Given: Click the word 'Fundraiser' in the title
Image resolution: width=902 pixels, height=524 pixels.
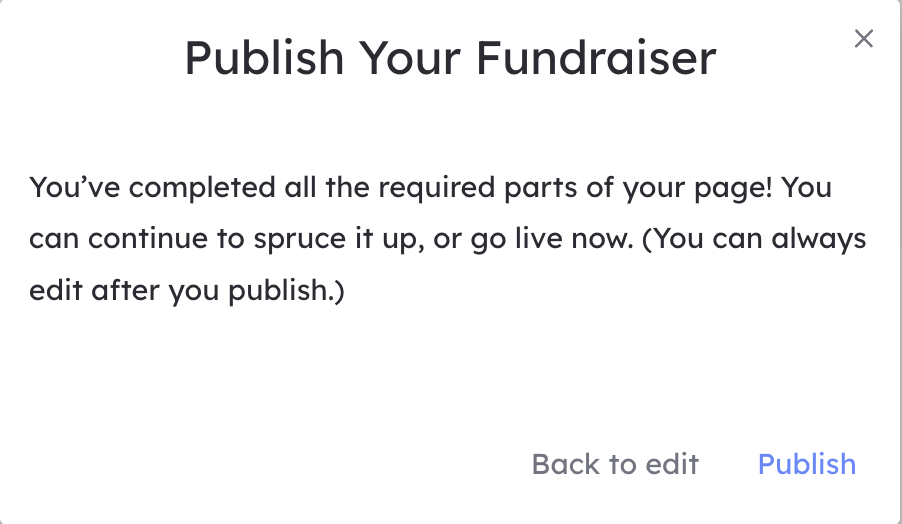Looking at the screenshot, I should [596, 58].
